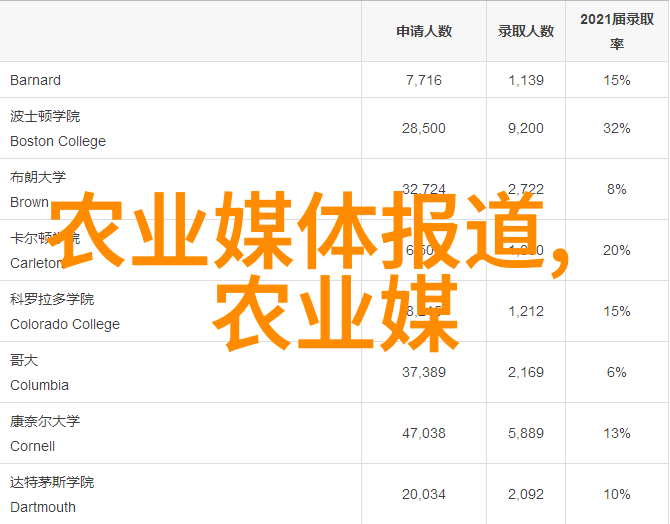This screenshot has width=670, height=524.
Task: Select Cornell's 47,038 applicants value
Action: [x=424, y=433]
